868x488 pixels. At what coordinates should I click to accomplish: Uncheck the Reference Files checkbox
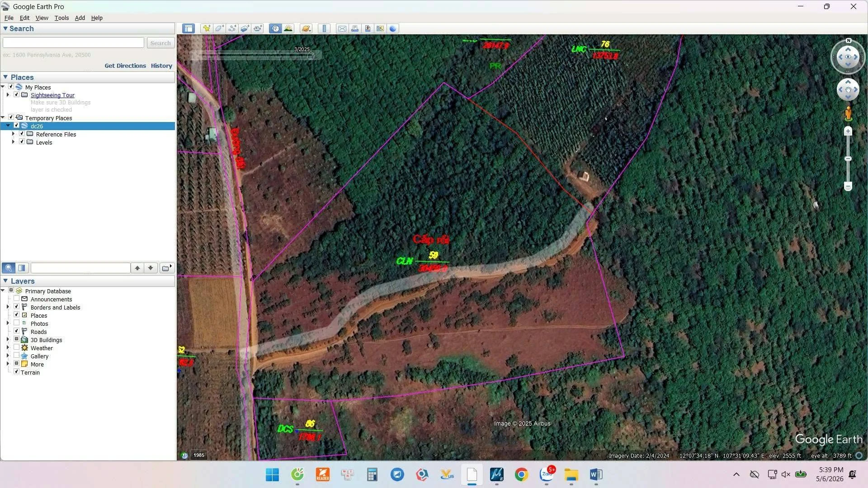(x=22, y=134)
